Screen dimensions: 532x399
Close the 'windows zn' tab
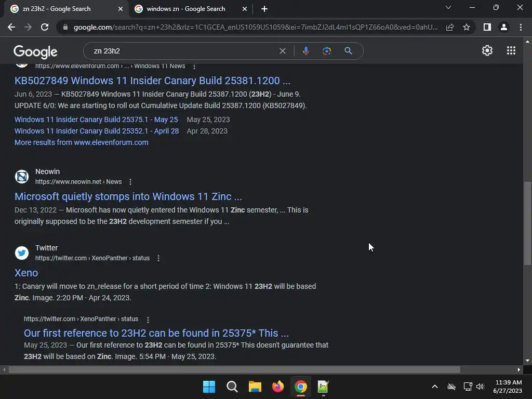click(x=245, y=9)
